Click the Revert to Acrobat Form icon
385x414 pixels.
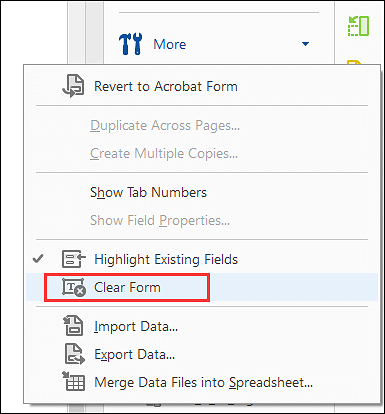pos(73,86)
